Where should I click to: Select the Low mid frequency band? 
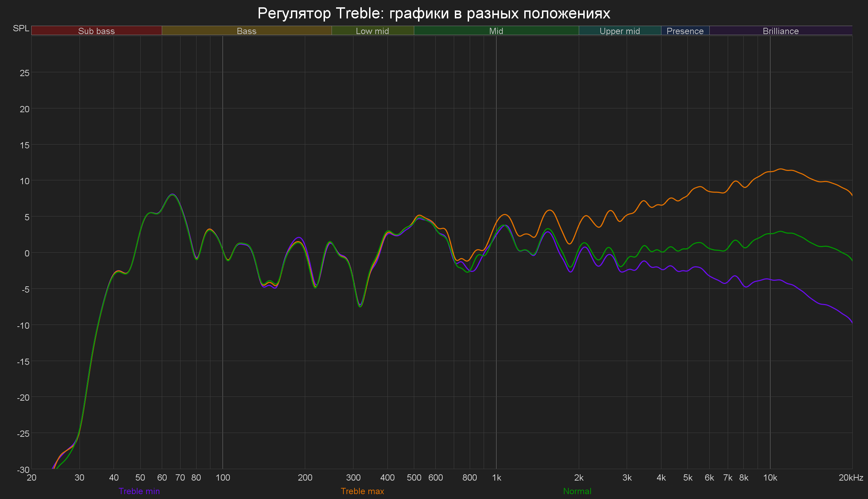point(372,31)
